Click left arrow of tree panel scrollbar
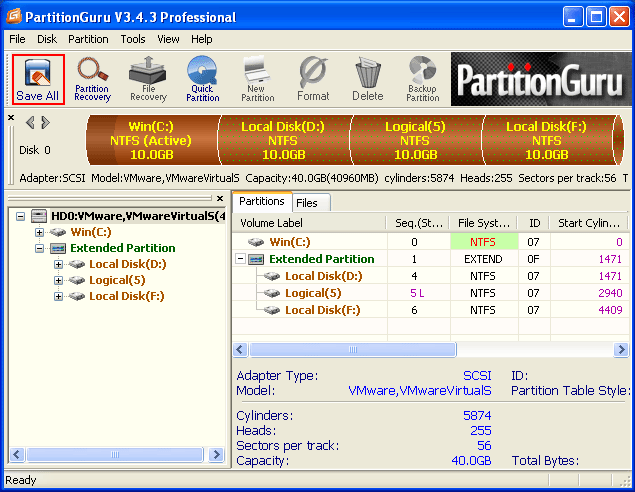This screenshot has height=492, width=635. point(17,454)
